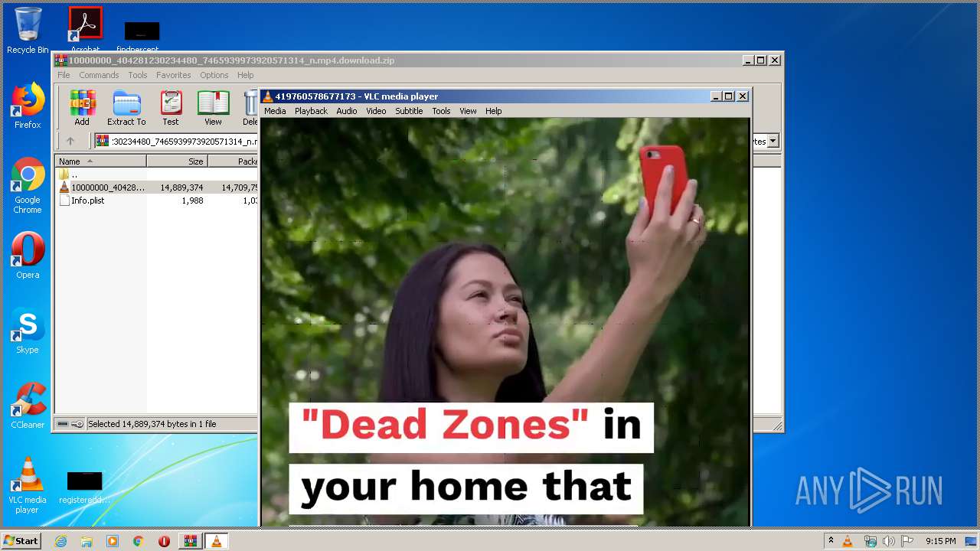Launch the Google Chrome desktop shortcut
980x551 pixels.
(x=28, y=186)
